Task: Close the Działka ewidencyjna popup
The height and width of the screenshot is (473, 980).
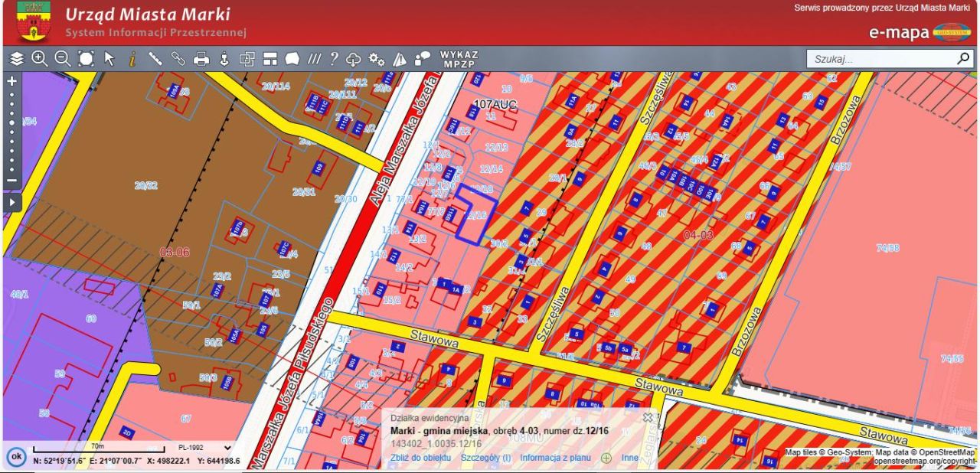Action: 648,417
